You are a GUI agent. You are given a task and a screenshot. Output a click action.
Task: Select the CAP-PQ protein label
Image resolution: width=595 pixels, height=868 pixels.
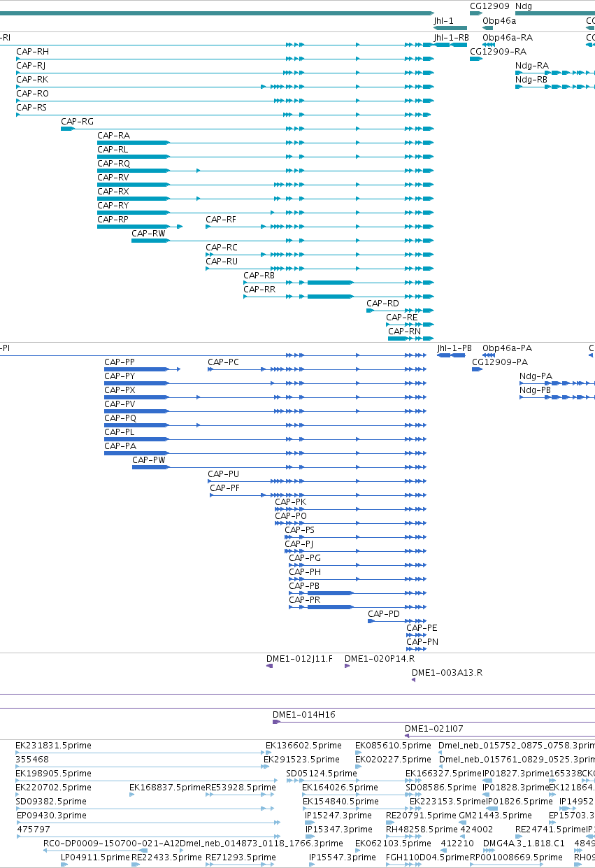[120, 418]
